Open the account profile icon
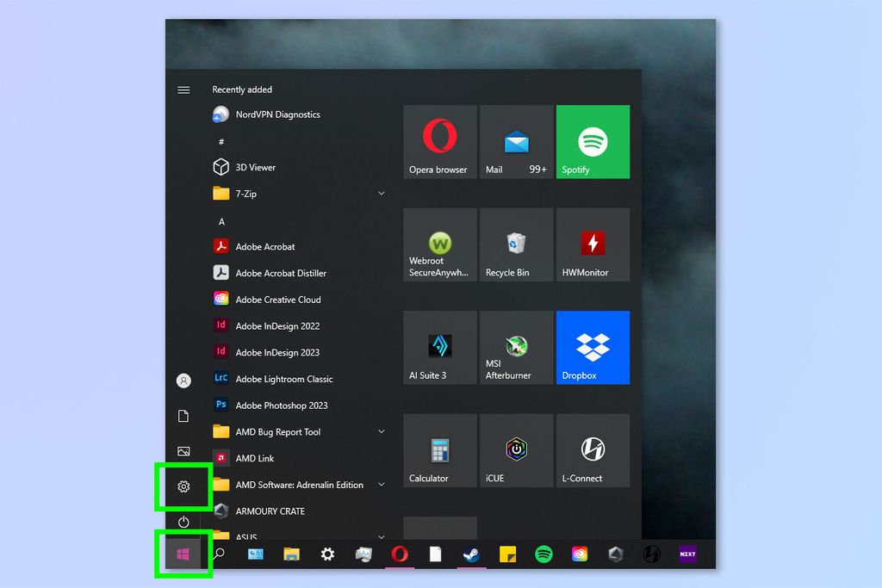 pyautogui.click(x=183, y=380)
